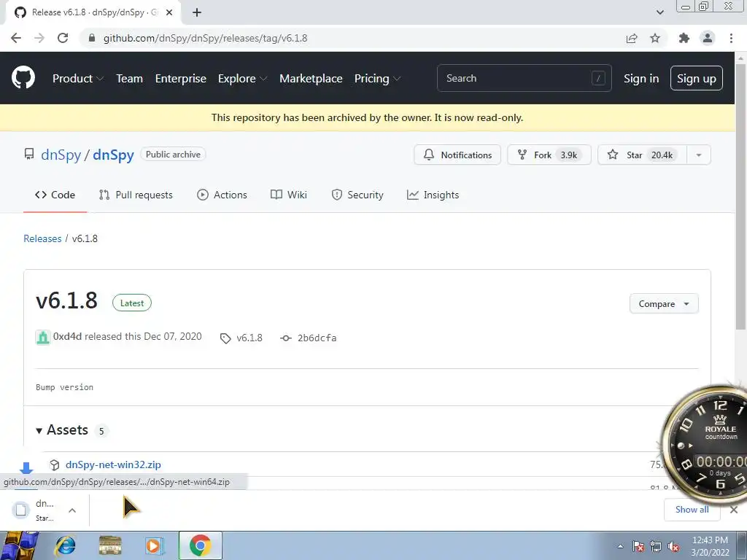Expand the Explore dropdown menu

(x=242, y=79)
